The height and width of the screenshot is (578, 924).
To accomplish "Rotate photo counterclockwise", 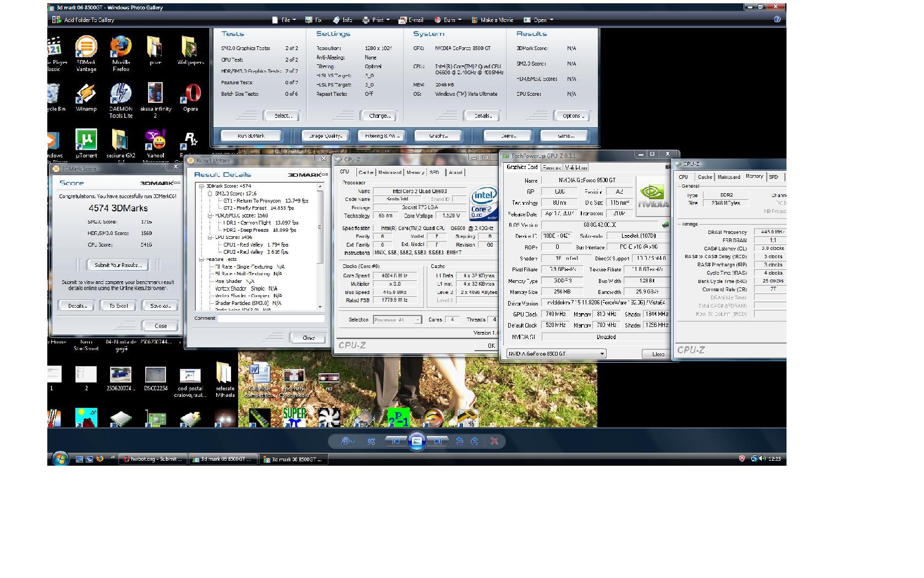I will [x=460, y=441].
